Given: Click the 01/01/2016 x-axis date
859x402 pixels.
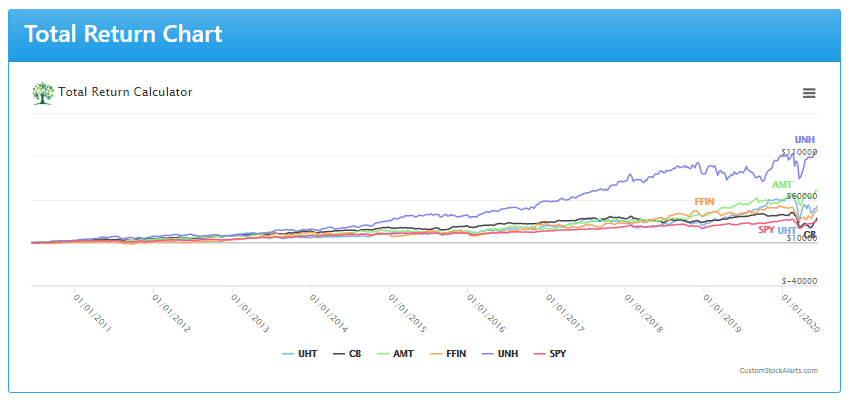Looking at the screenshot, I should pos(485,313).
